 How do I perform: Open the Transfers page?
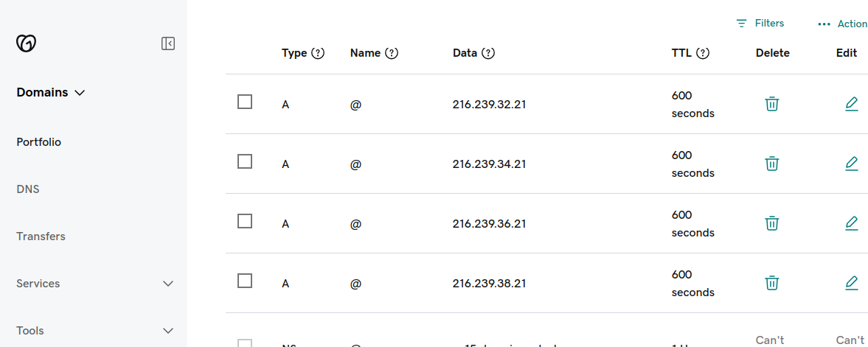[x=41, y=236]
